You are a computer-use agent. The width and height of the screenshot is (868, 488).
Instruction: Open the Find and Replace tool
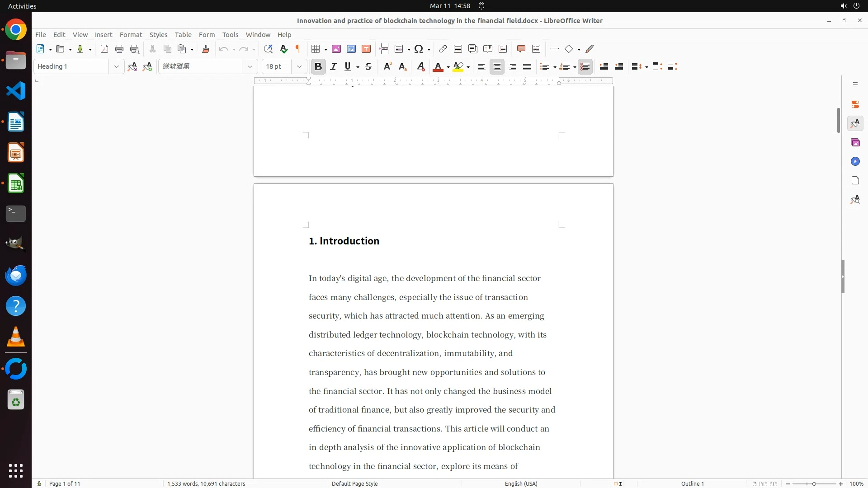coord(268,49)
